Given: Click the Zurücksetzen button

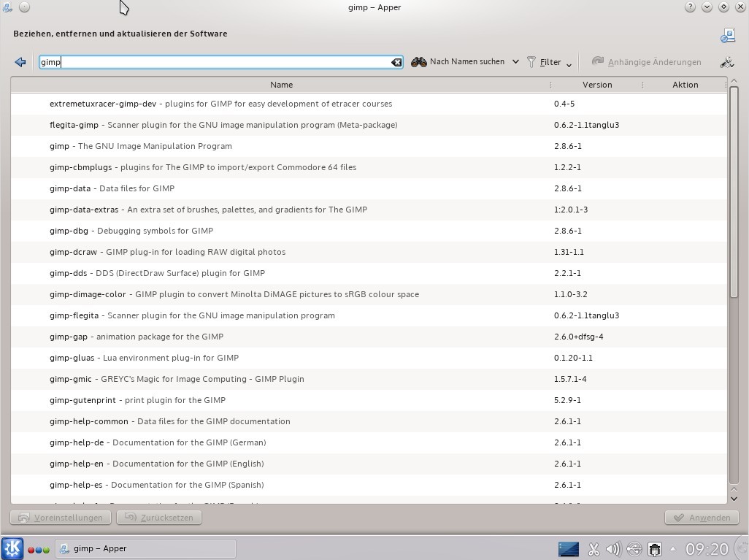Looking at the screenshot, I should click(x=159, y=518).
